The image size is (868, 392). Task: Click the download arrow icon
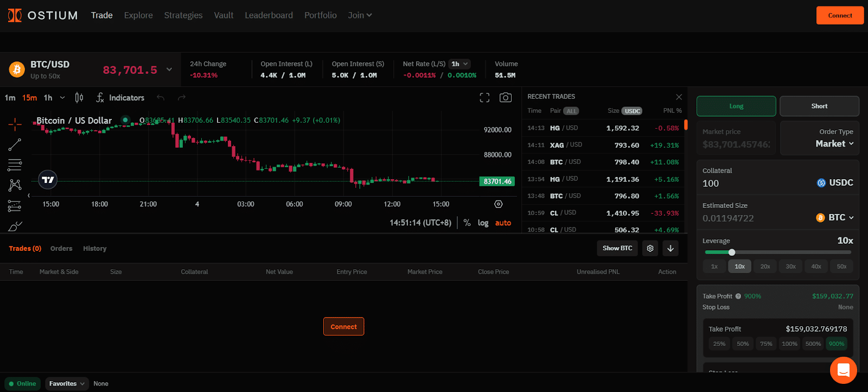(x=671, y=248)
